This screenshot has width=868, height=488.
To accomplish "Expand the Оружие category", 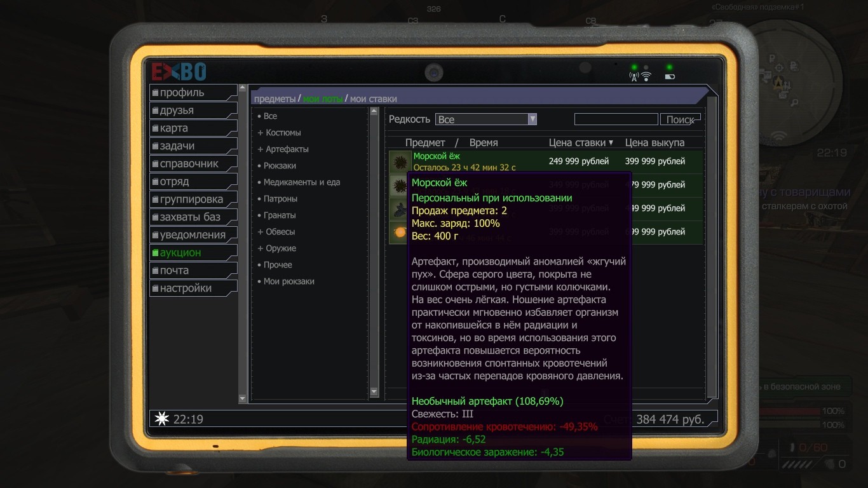I will [276, 248].
